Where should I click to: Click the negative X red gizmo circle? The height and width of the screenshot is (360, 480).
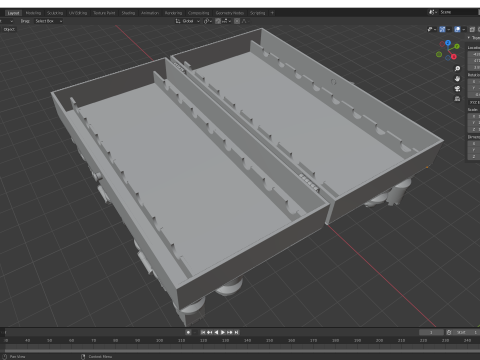pos(442,44)
